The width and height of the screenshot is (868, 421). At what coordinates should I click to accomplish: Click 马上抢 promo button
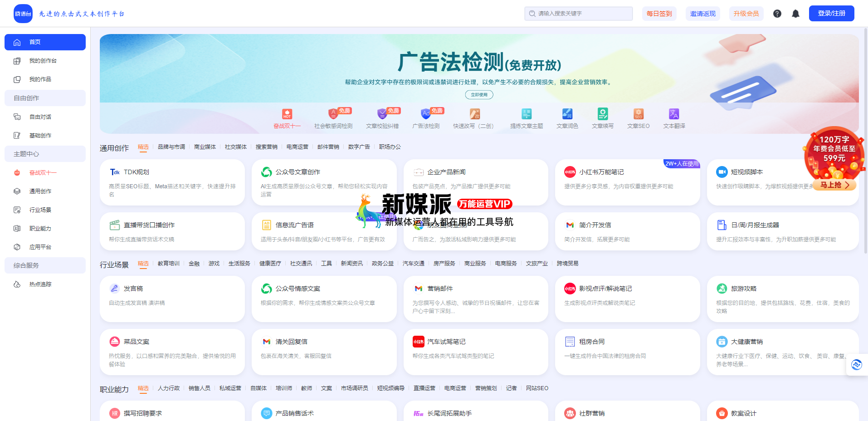pyautogui.click(x=834, y=185)
